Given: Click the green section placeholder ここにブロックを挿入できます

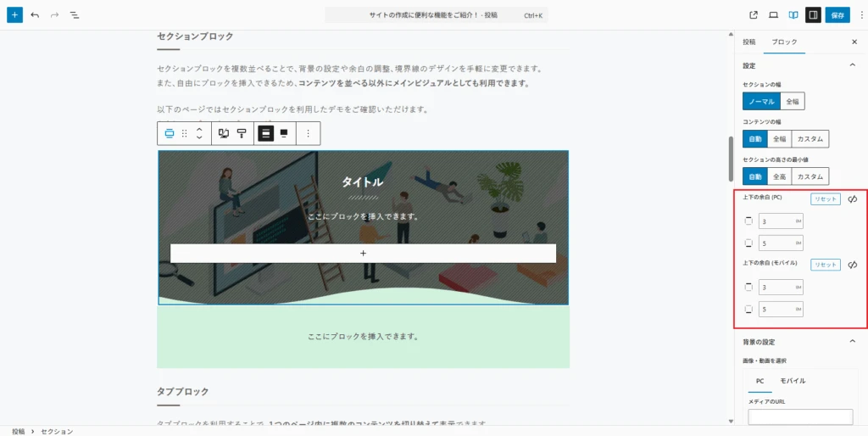Looking at the screenshot, I should point(363,337).
